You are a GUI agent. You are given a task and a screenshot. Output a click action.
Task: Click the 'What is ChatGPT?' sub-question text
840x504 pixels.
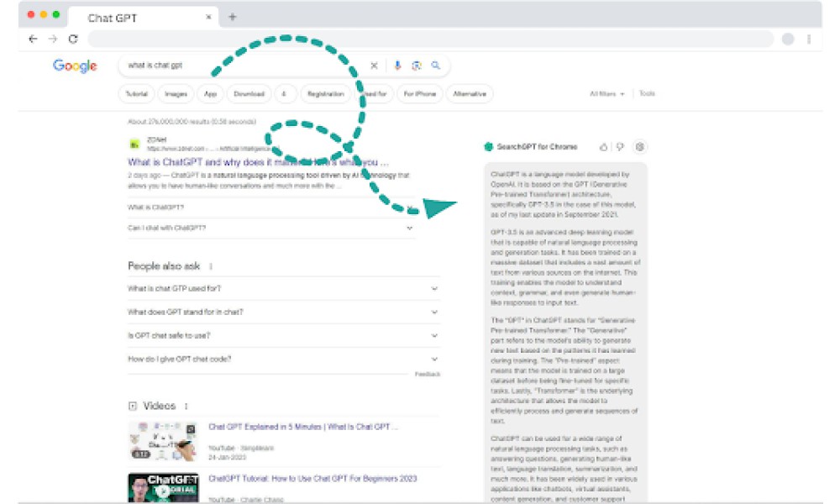click(155, 207)
